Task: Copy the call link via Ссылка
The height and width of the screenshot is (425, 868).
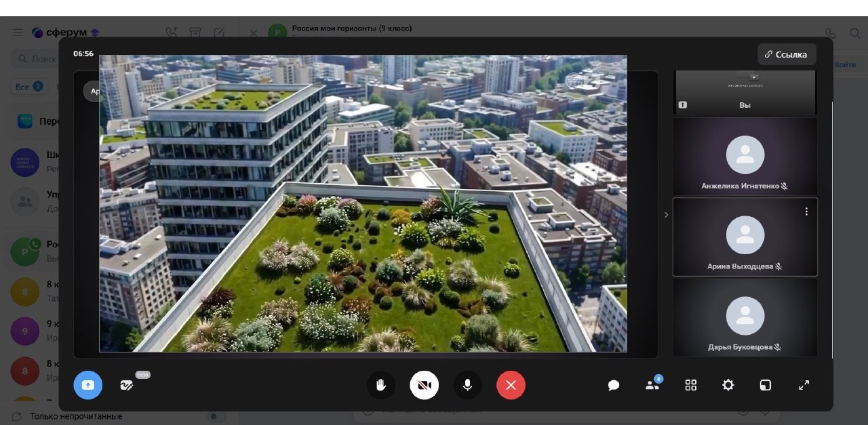Action: (787, 54)
